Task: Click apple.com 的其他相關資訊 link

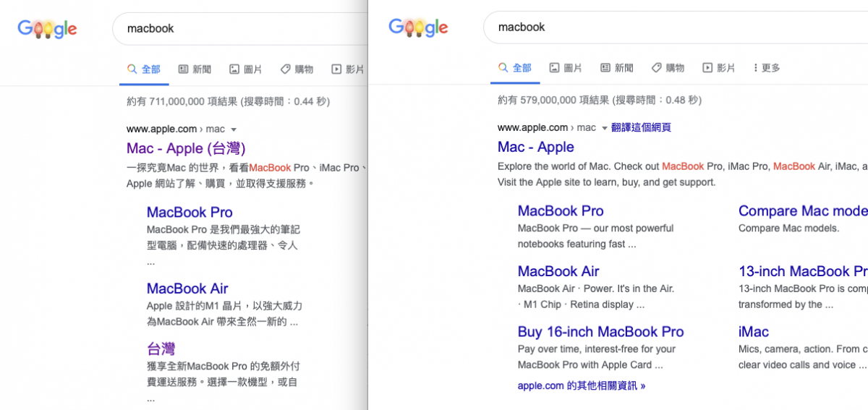Action: tap(582, 386)
